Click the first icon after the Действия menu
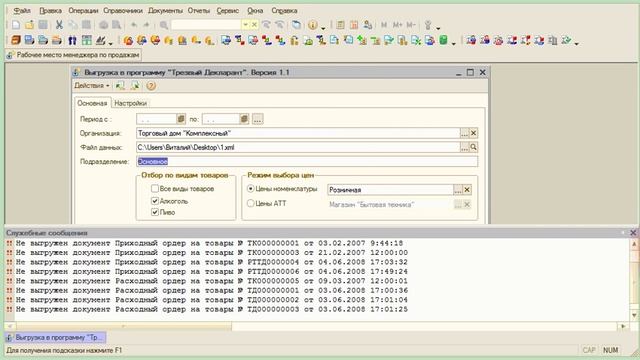This screenshot has height=360, width=640. tap(120, 86)
